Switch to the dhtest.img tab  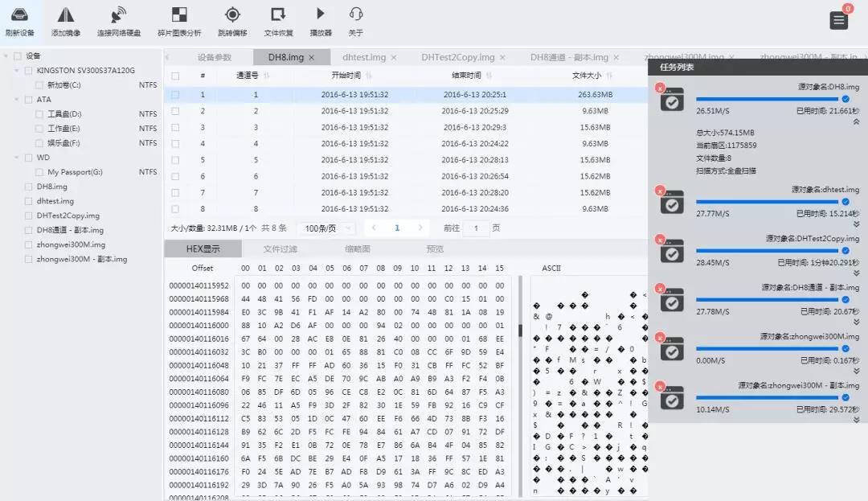[364, 58]
